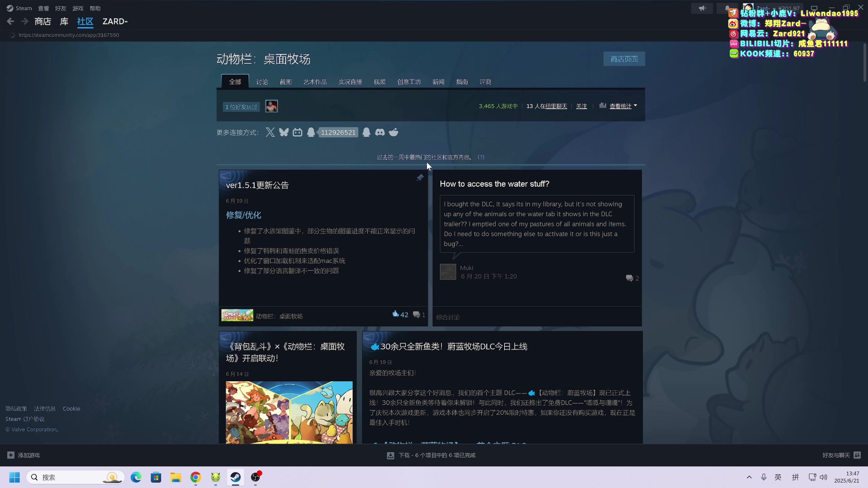Click the add game plus icon
Viewport: 868px width, 488px height.
[x=11, y=455]
